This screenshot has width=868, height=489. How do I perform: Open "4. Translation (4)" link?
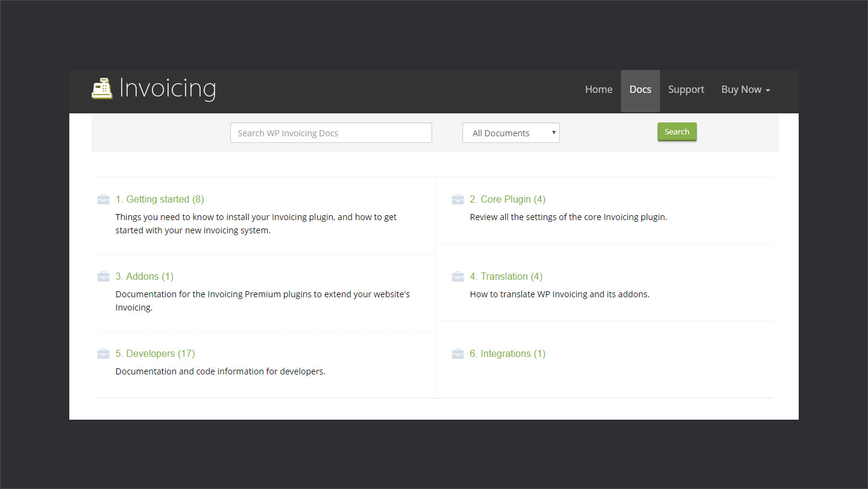pyautogui.click(x=506, y=277)
